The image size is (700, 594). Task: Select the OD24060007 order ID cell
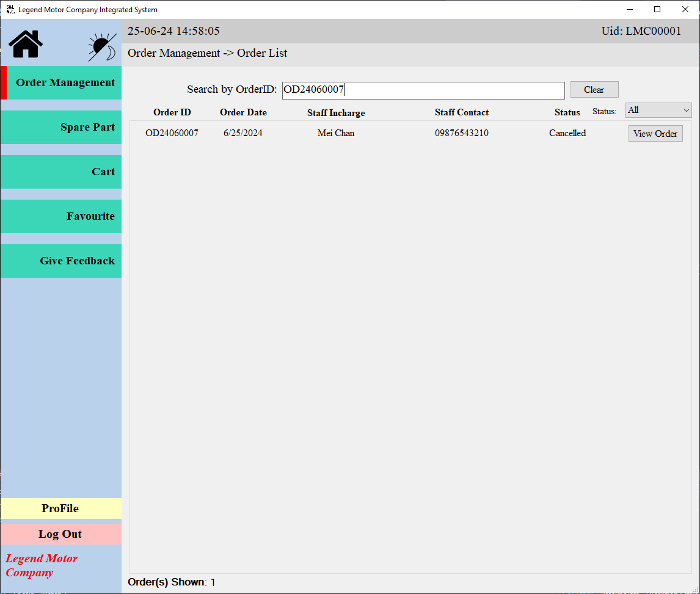coord(172,133)
